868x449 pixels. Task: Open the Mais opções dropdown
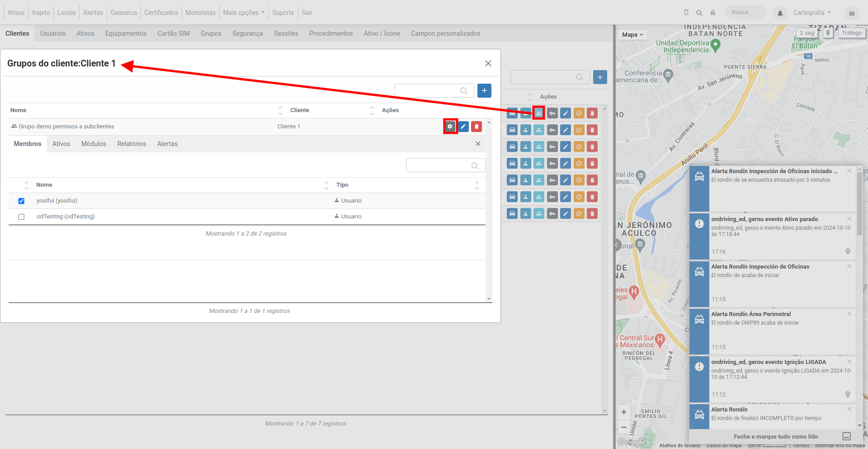point(244,13)
